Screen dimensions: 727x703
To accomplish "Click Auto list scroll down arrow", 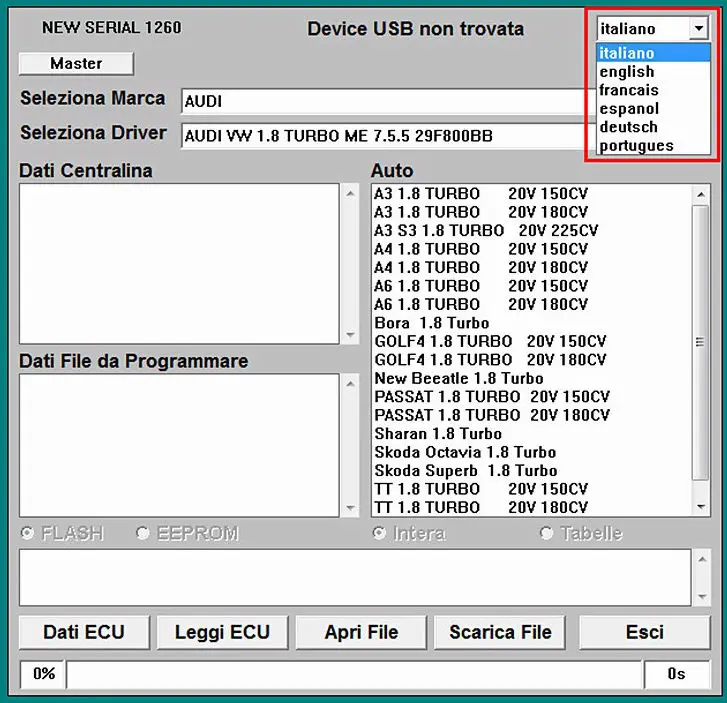I will (701, 506).
